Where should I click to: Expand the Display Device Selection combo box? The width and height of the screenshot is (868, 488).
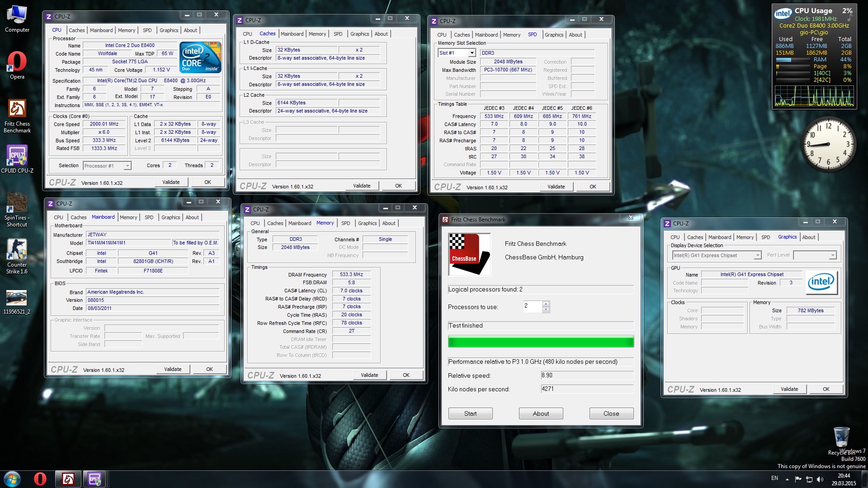[757, 255]
